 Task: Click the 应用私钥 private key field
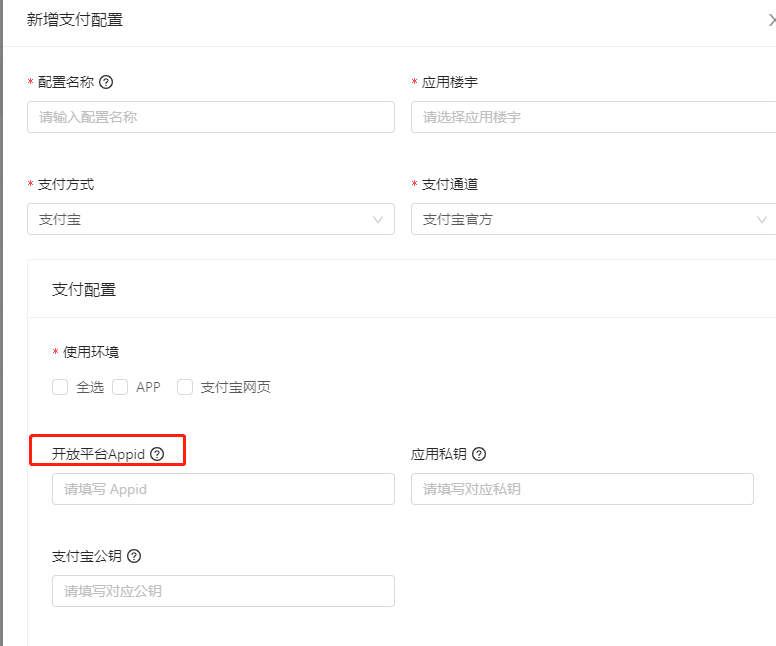coord(581,489)
